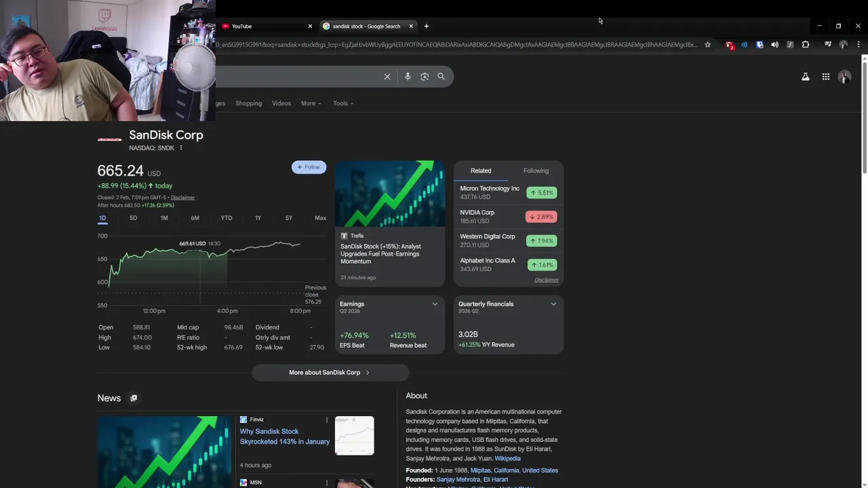Open the Wikipedia link in About
This screenshot has width=868, height=488.
click(507, 459)
